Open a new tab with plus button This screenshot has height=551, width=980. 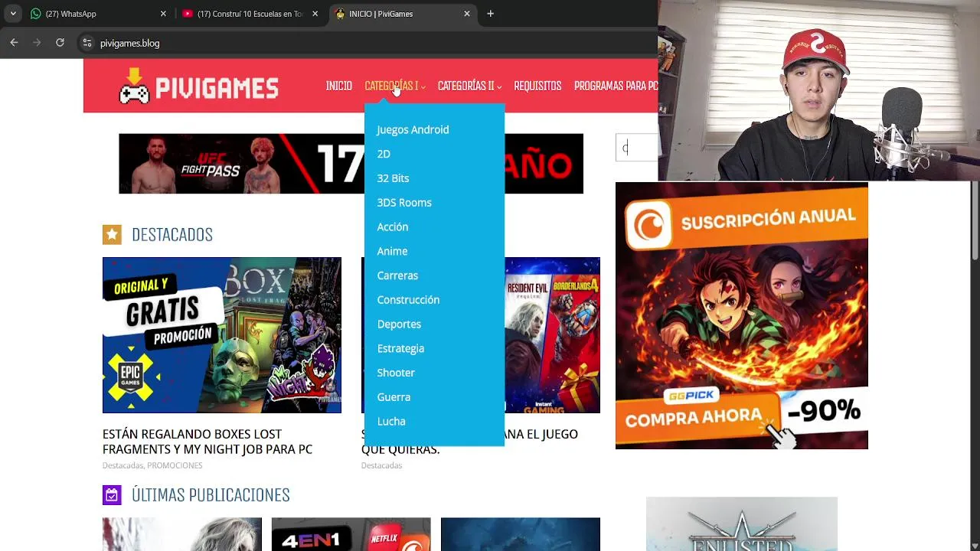[490, 14]
